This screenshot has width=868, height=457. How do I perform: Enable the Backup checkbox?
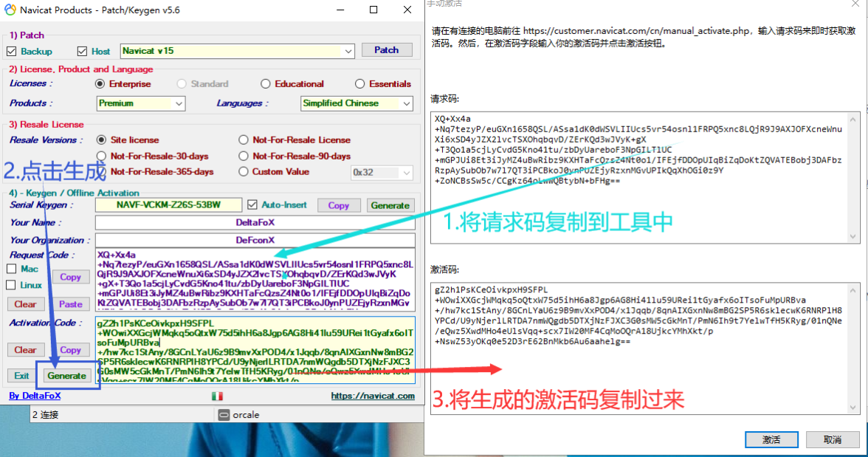click(x=11, y=52)
